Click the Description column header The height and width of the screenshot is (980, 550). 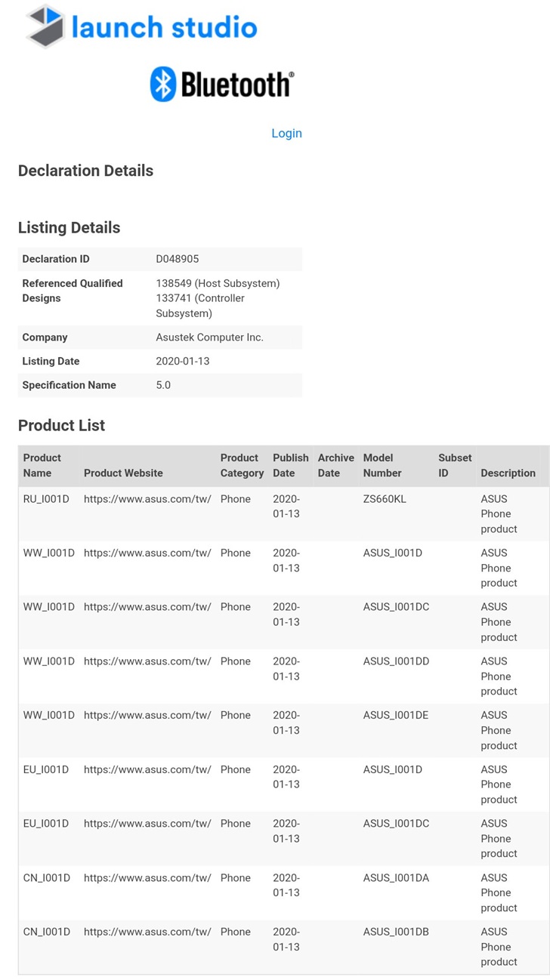tap(508, 473)
